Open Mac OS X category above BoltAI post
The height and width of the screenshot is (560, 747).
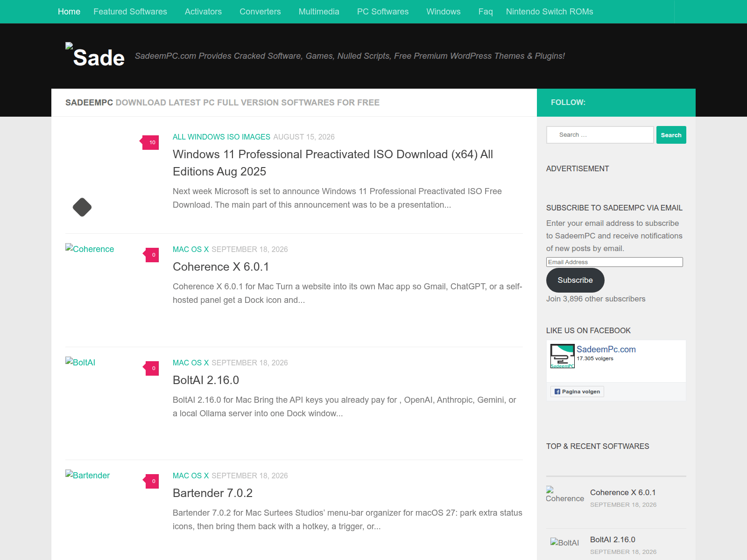pyautogui.click(x=190, y=363)
